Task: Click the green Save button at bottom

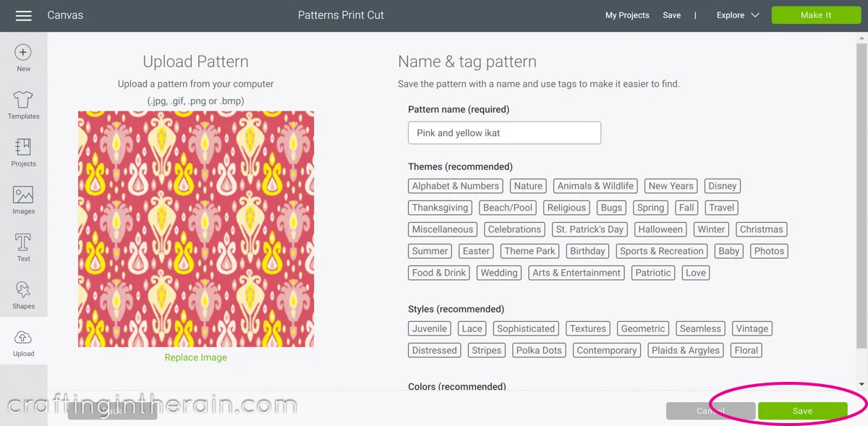Action: 802,411
